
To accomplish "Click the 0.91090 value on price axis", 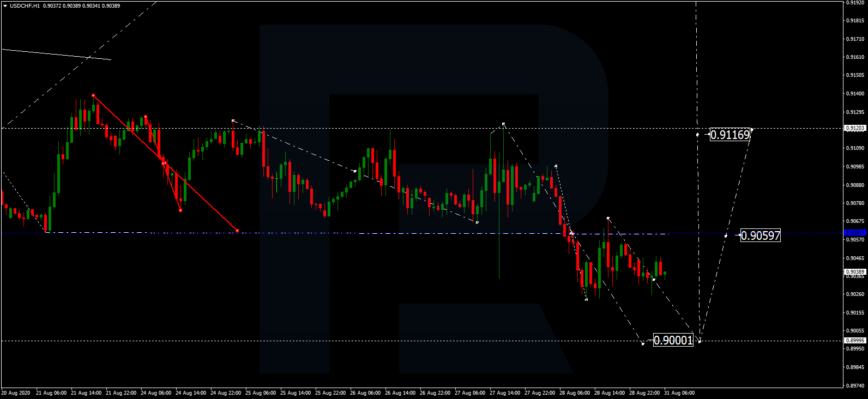I will tap(855, 148).
